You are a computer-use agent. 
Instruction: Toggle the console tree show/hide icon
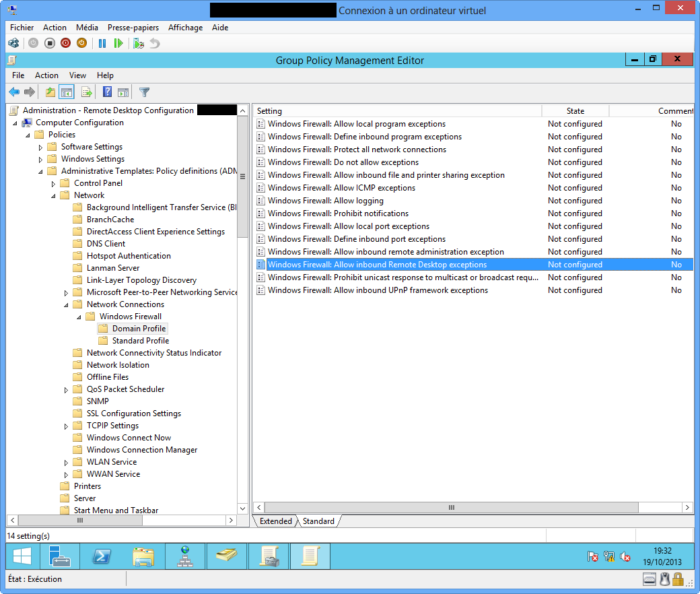point(67,92)
